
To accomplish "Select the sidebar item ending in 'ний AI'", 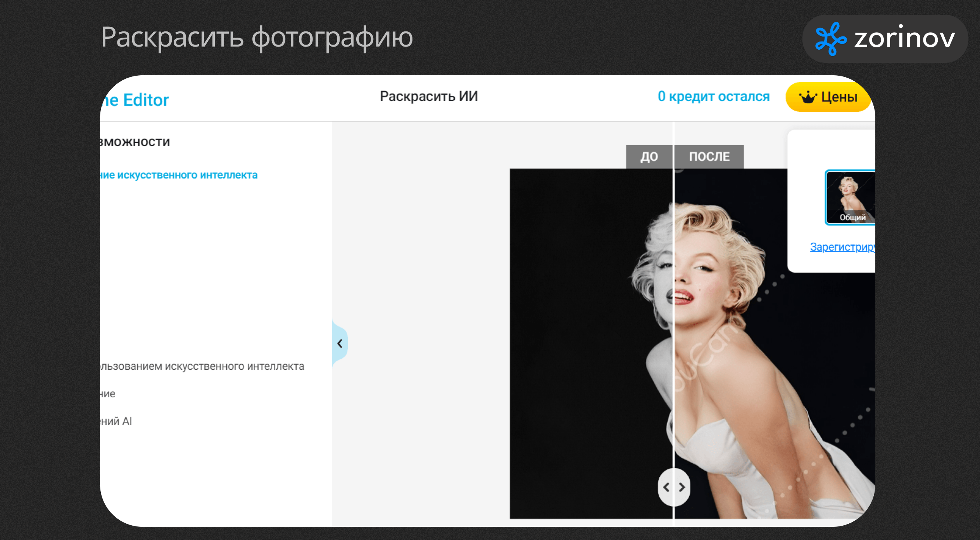I will pyautogui.click(x=116, y=421).
